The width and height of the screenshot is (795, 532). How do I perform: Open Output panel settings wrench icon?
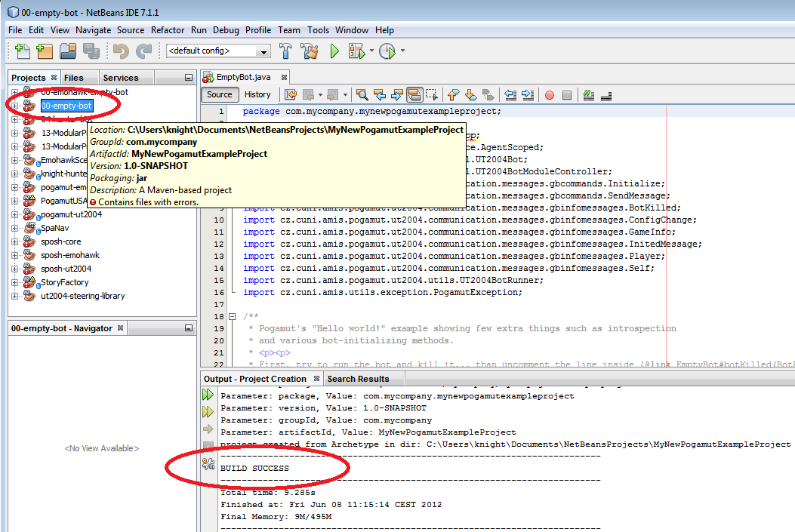pos(208,463)
